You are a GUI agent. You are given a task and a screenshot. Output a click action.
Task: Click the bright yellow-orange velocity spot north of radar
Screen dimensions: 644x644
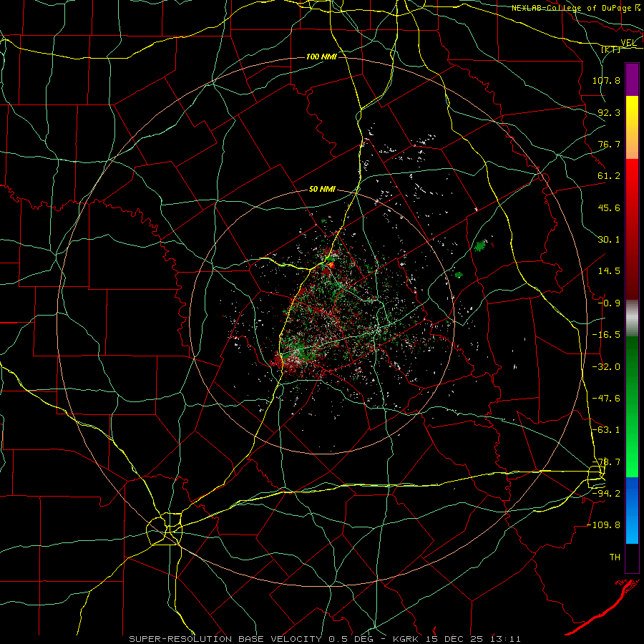click(331, 265)
